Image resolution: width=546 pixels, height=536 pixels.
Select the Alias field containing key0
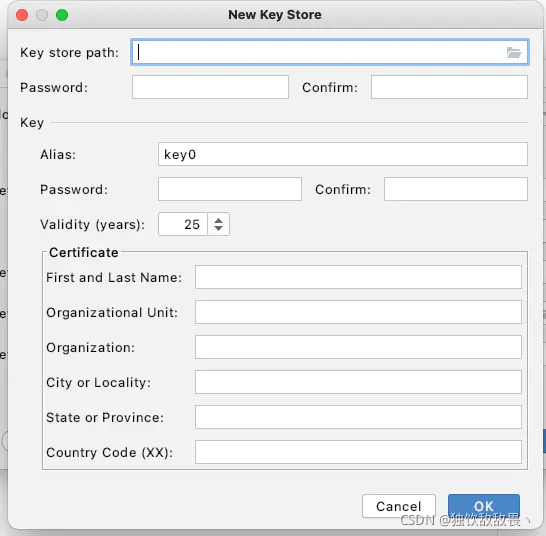click(343, 154)
